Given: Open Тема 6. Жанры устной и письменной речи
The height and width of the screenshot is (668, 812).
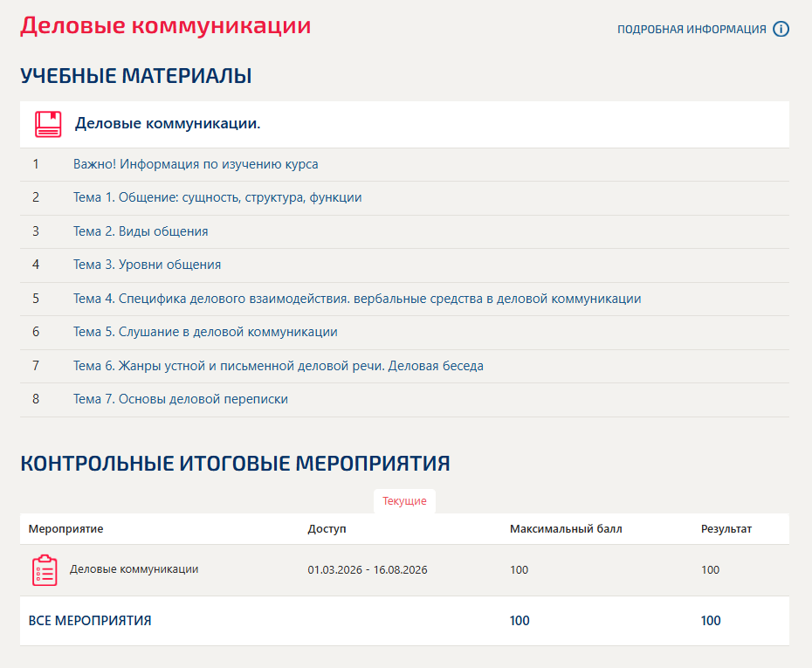Looking at the screenshot, I should 279,366.
